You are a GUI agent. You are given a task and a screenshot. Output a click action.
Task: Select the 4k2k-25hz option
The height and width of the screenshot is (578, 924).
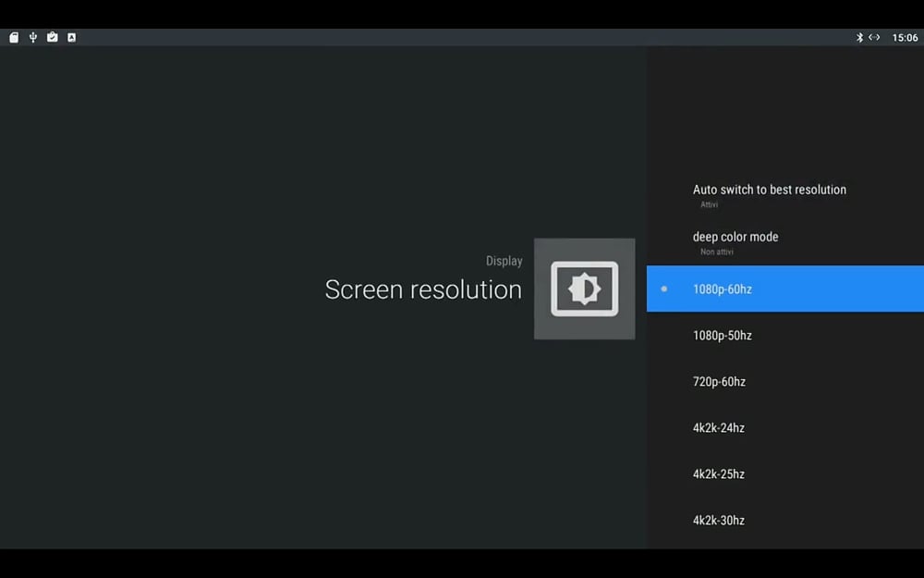(784, 474)
